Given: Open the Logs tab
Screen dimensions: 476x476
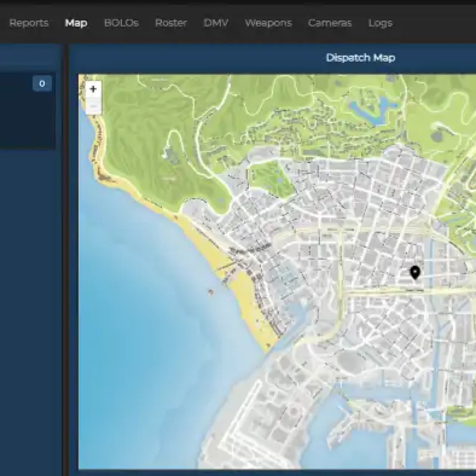Looking at the screenshot, I should click(x=380, y=23).
